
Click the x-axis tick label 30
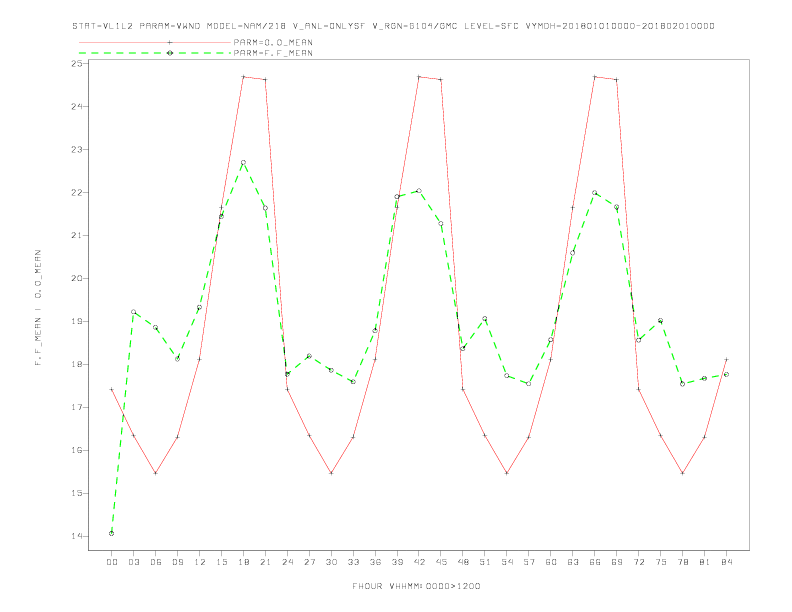pyautogui.click(x=331, y=562)
